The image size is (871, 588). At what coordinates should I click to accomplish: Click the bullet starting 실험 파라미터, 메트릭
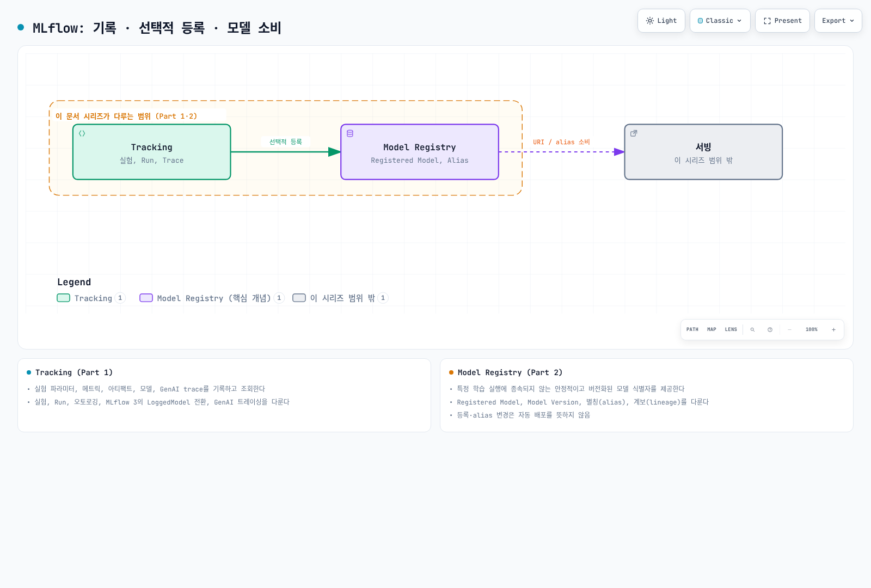(150, 389)
